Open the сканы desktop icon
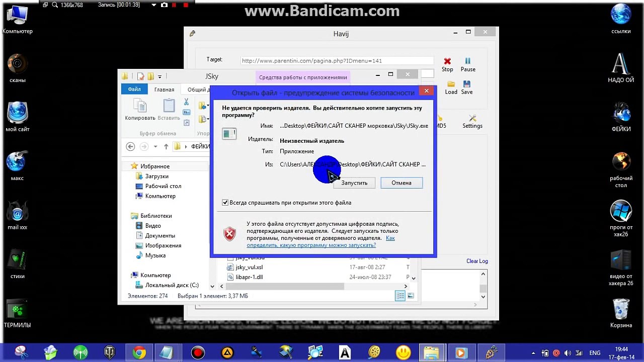 18,68
